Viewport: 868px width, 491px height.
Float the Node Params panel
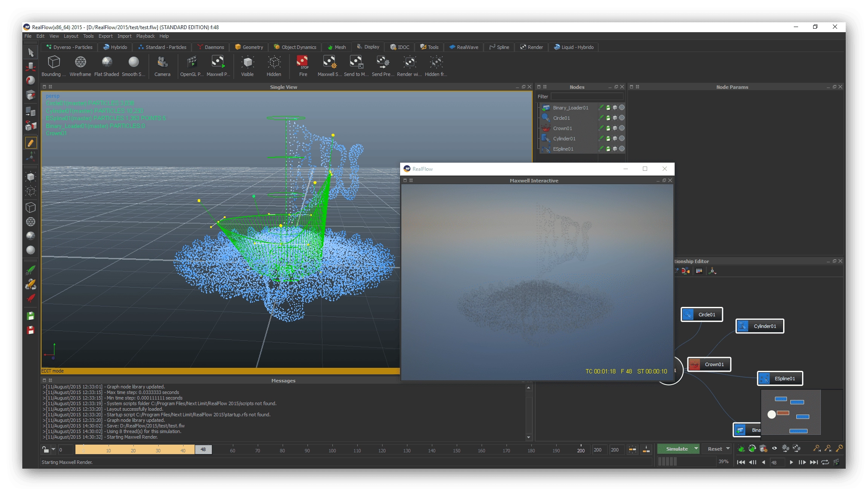(835, 87)
